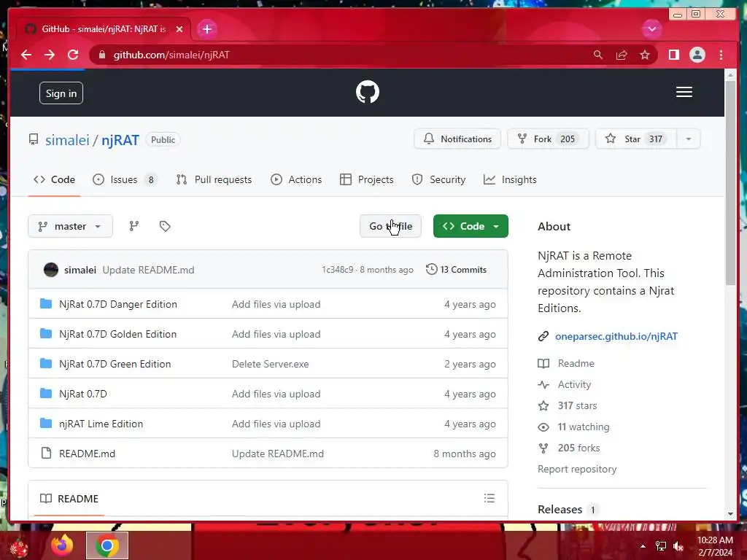The width and height of the screenshot is (747, 560).
Task: Click simalei avatar in commit row
Action: pos(51,270)
